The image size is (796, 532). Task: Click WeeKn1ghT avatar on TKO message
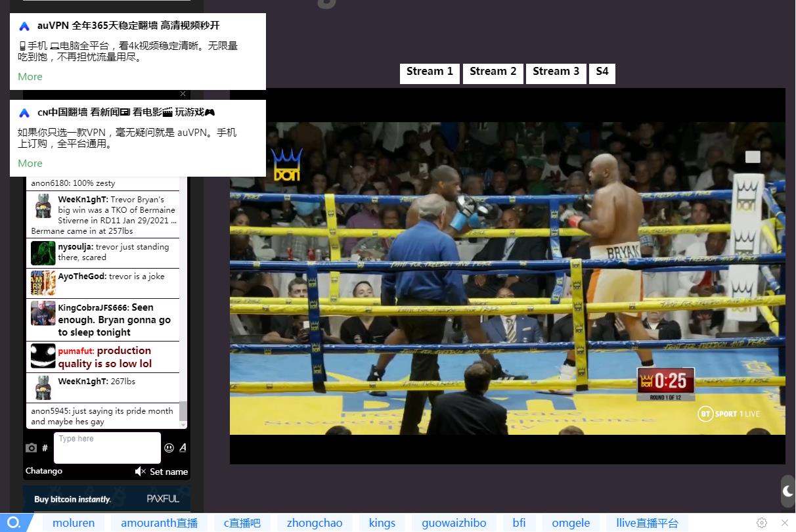coord(43,206)
